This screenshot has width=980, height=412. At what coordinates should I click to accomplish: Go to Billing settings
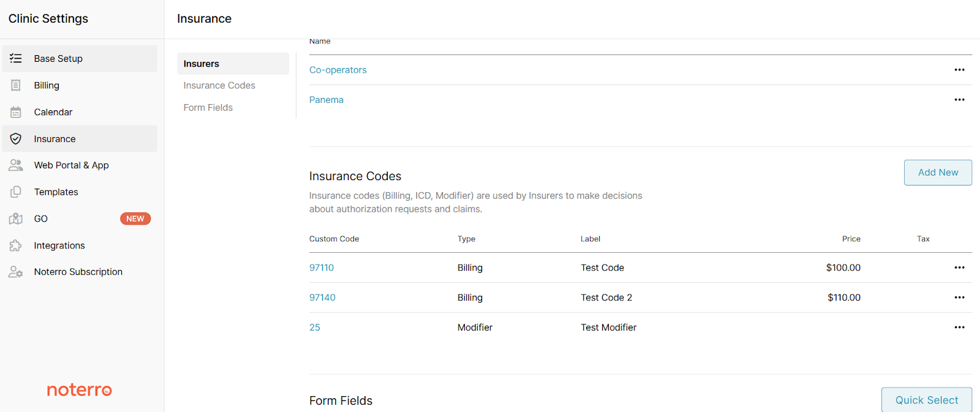(x=80, y=85)
